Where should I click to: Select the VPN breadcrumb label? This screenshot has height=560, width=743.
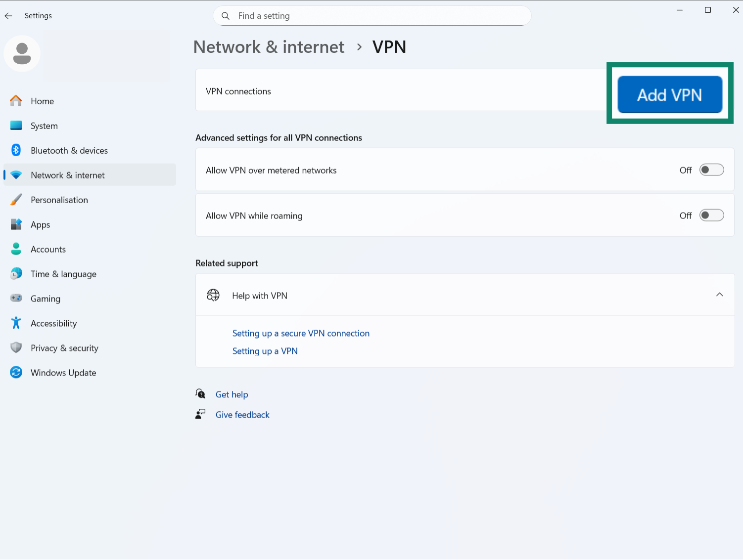click(x=389, y=46)
